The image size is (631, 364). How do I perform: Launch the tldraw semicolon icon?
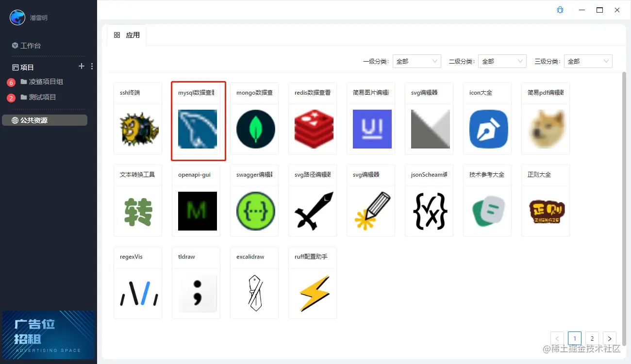(x=198, y=293)
